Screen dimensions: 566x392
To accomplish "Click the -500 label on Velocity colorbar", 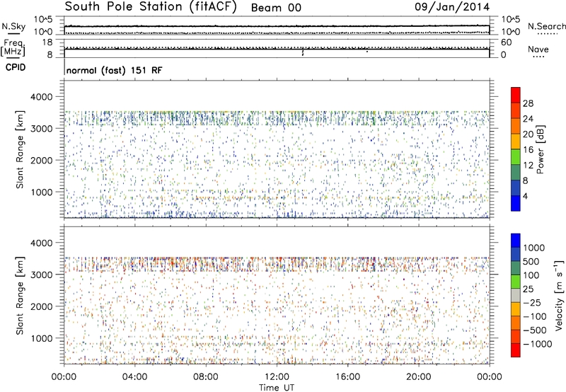I will (x=535, y=330).
